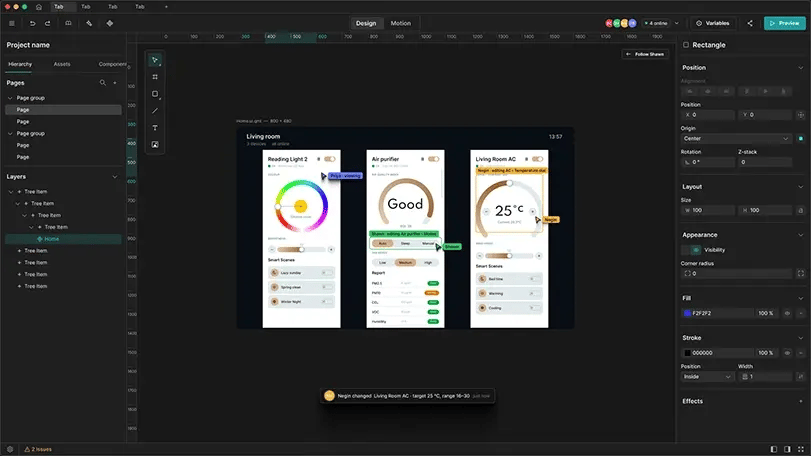Click the stroke color swatch 000000
The height and width of the screenshot is (456, 811).
687,353
